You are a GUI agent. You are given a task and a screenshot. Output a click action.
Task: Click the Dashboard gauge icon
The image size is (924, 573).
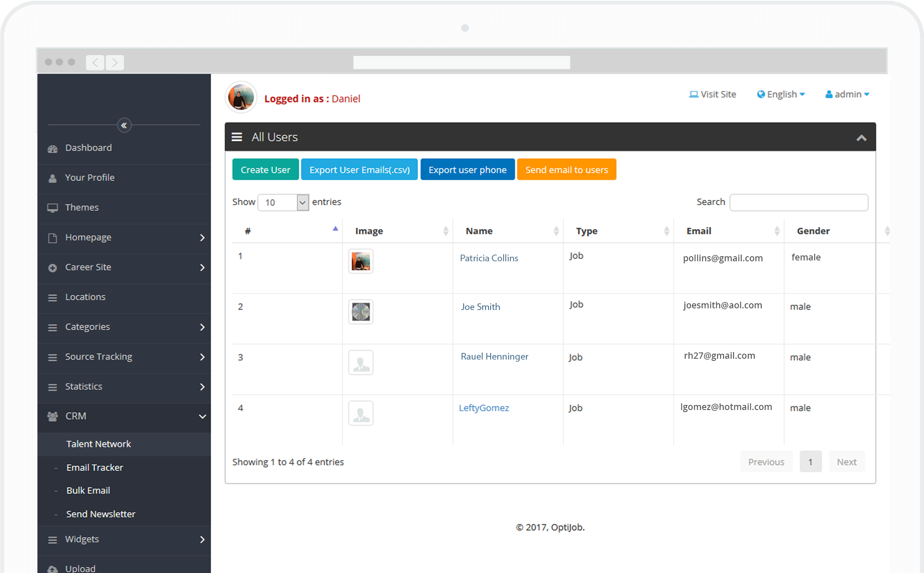53,149
